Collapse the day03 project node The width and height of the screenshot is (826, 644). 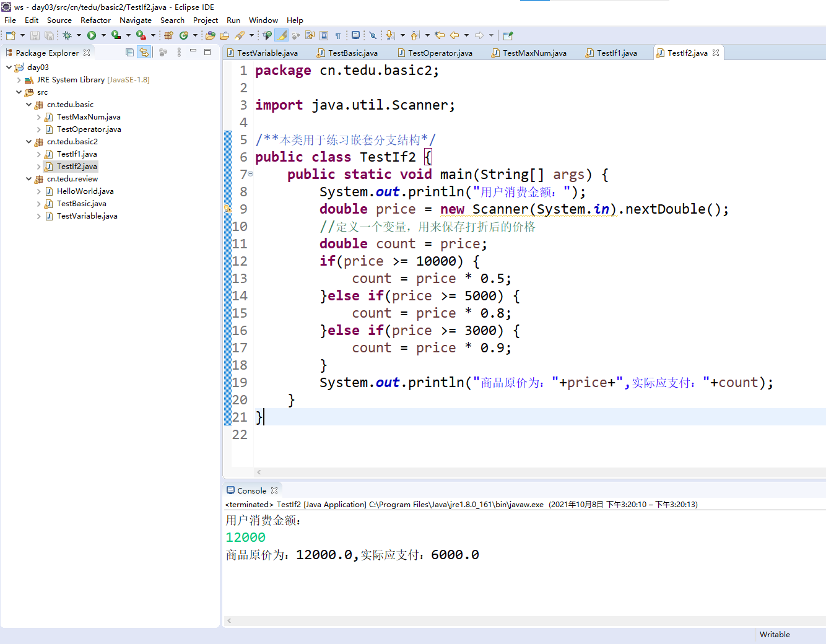pyautogui.click(x=9, y=67)
